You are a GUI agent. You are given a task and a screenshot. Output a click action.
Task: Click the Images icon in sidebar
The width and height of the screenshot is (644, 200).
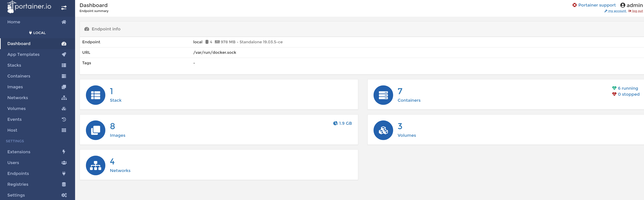pos(64,87)
